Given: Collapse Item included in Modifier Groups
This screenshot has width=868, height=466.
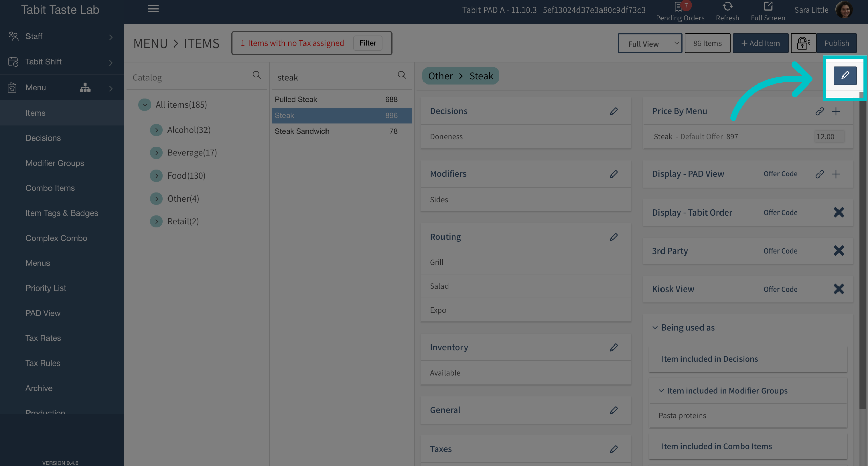Looking at the screenshot, I should coord(661,391).
